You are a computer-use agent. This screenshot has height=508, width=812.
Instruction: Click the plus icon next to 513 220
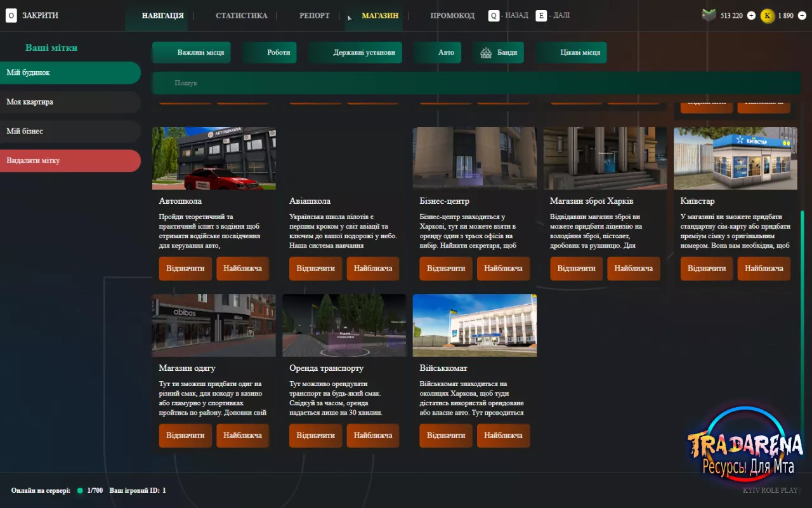[x=752, y=16]
